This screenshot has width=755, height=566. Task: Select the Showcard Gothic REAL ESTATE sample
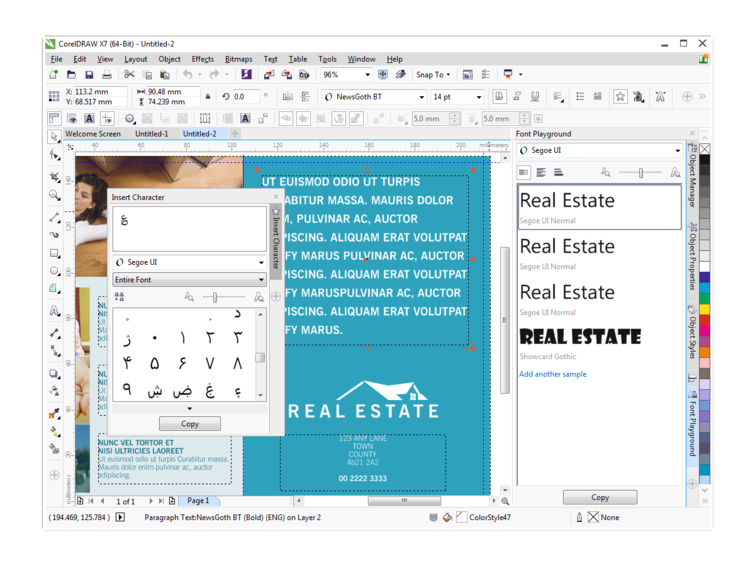[x=580, y=337]
